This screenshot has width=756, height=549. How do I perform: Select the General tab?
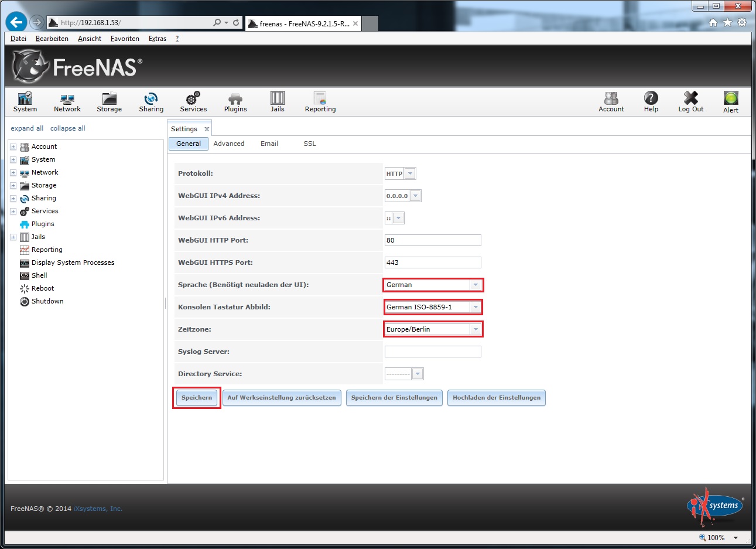click(189, 144)
